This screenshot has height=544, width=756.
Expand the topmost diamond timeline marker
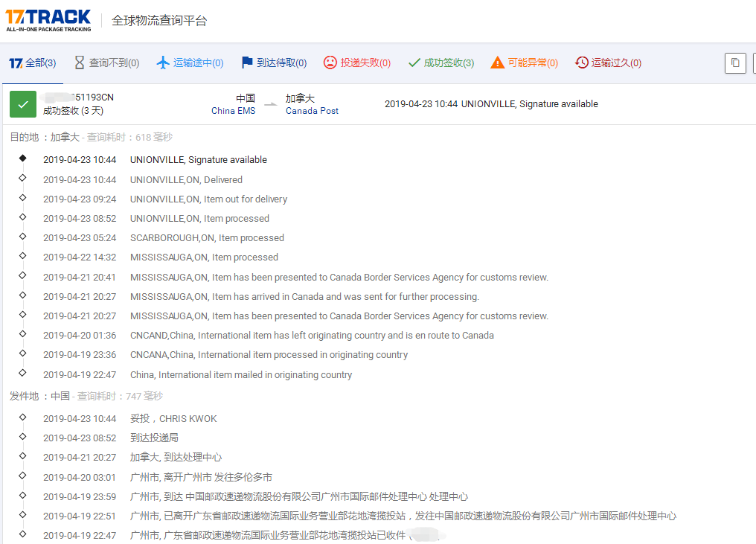click(x=22, y=159)
